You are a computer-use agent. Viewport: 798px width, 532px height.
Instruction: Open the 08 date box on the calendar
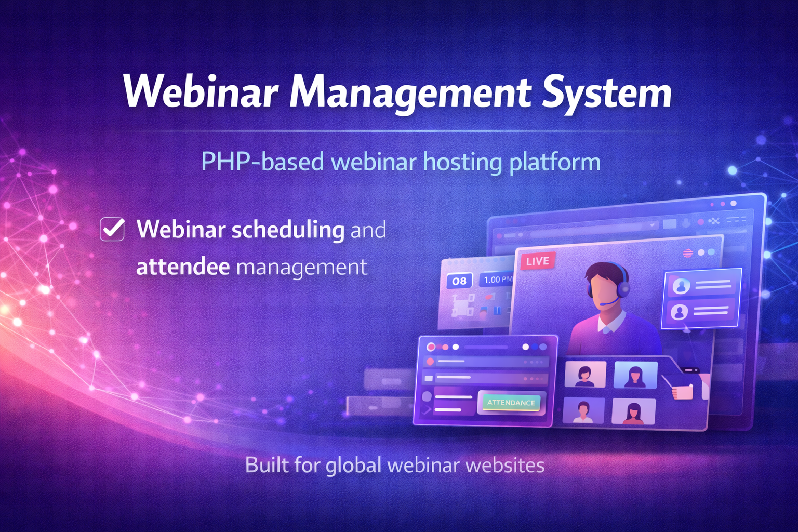click(x=459, y=281)
